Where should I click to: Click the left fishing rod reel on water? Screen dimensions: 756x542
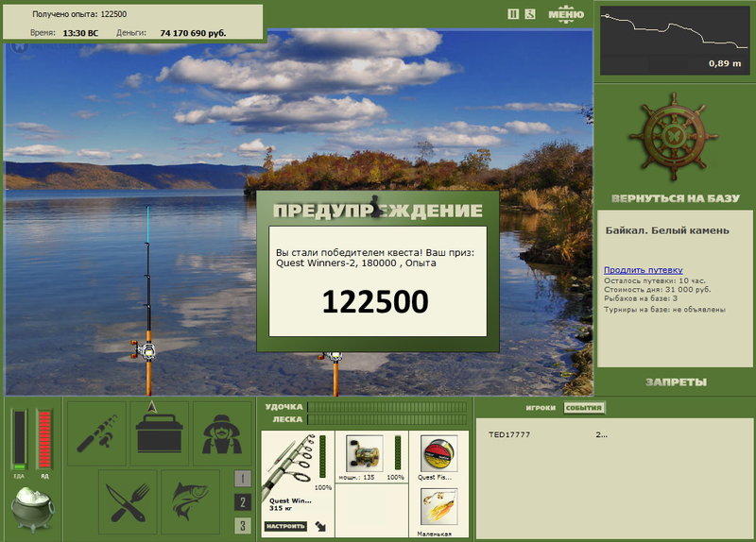(x=146, y=350)
